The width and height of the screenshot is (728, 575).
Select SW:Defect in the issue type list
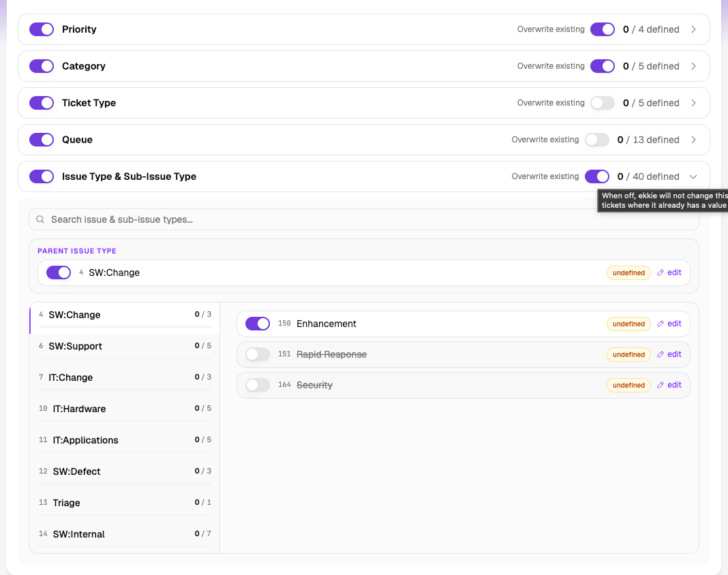pos(125,474)
